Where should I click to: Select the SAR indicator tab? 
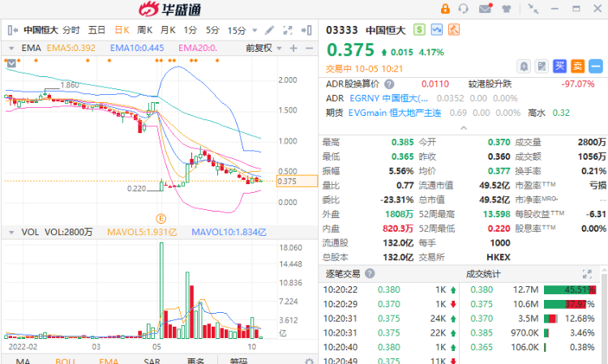(152, 362)
